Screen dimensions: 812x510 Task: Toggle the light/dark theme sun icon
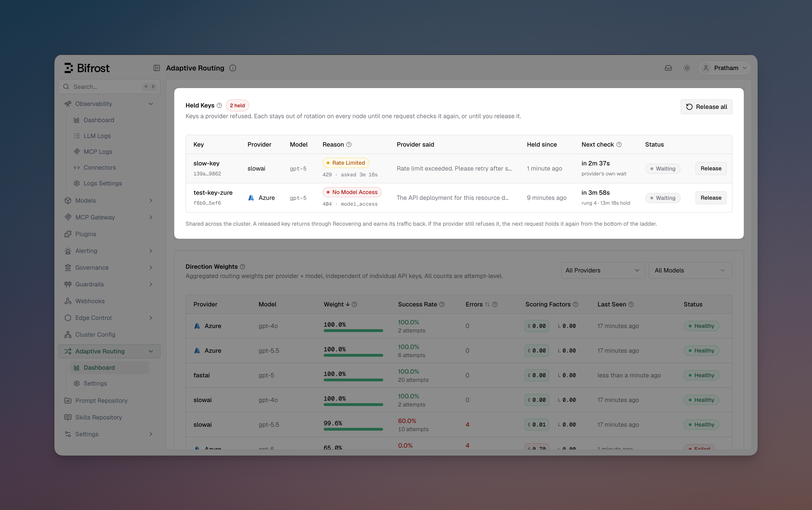pyautogui.click(x=687, y=68)
